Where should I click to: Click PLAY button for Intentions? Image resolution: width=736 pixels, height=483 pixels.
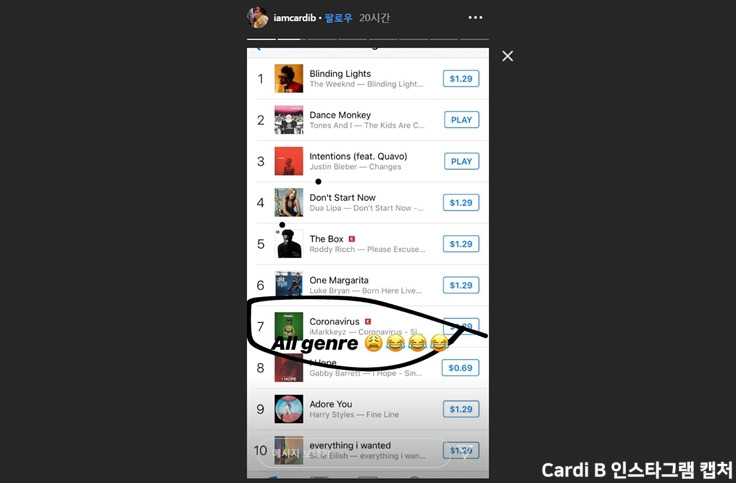pos(461,161)
